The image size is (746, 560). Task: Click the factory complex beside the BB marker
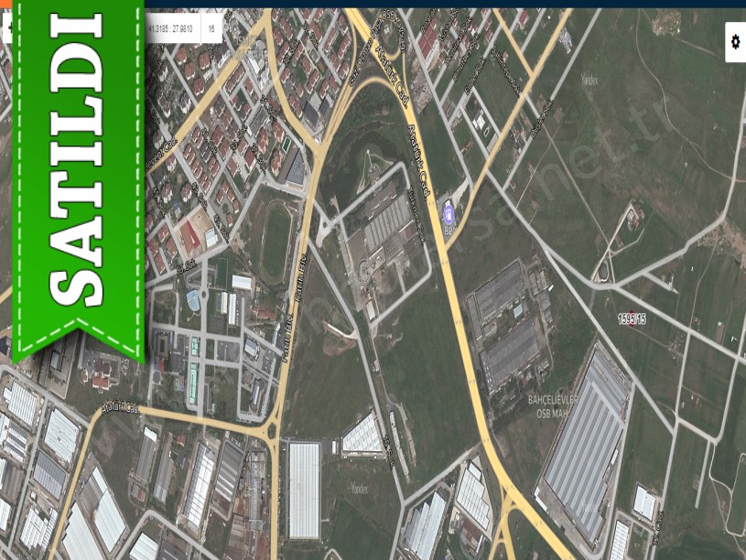tap(384, 231)
